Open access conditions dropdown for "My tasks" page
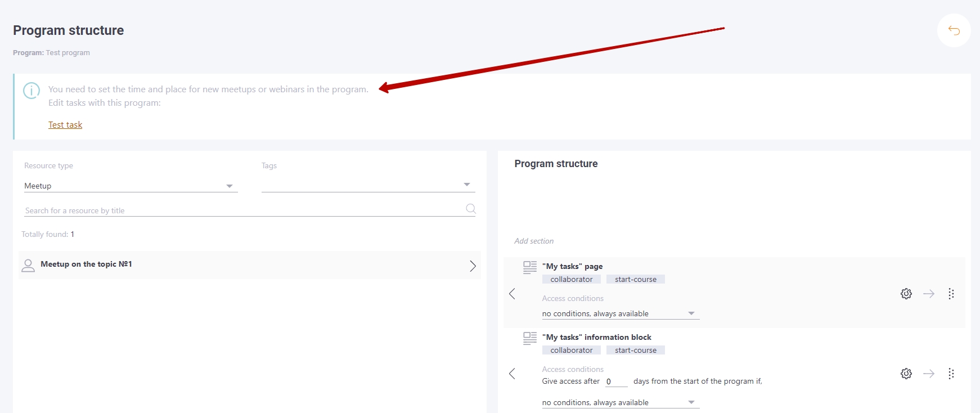The image size is (980, 413). (x=621, y=313)
